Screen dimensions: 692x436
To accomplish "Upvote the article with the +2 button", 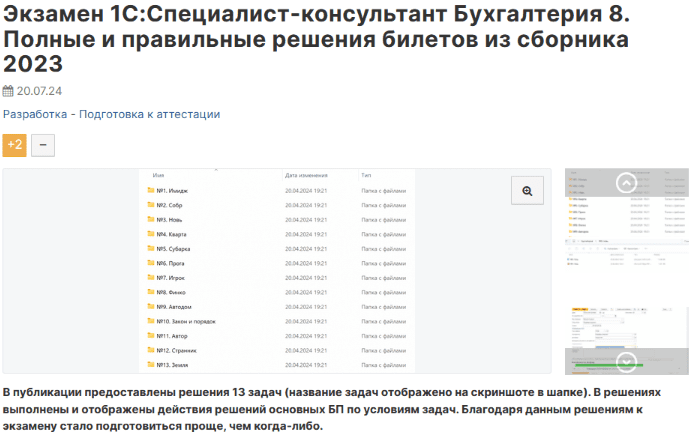I will [15, 145].
